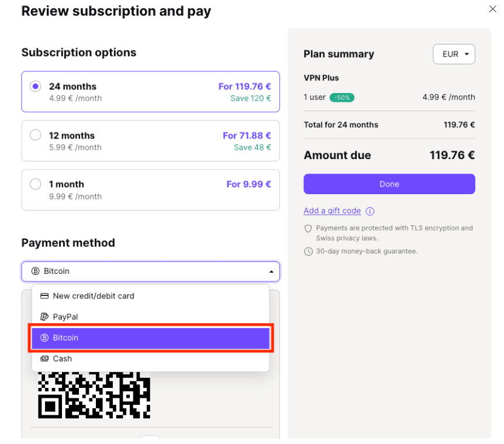Viewport: 504px width, 444px height.
Task: Click the Bitcoin icon in selected dropdown field
Action: 35,271
